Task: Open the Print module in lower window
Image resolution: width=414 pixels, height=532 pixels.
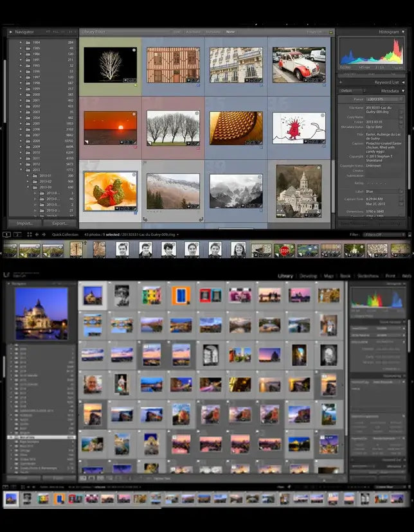Action: click(x=390, y=276)
